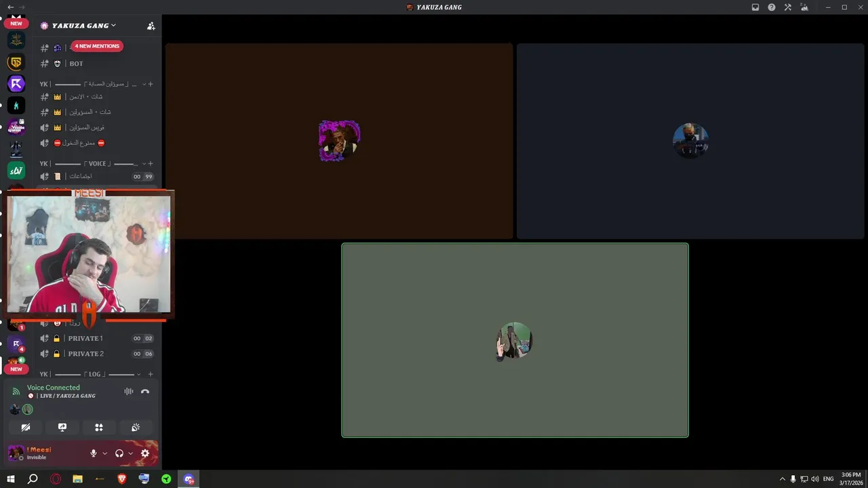This screenshot has width=868, height=488.
Task: Jump down with the bottom NEW servers badge
Action: point(16,369)
